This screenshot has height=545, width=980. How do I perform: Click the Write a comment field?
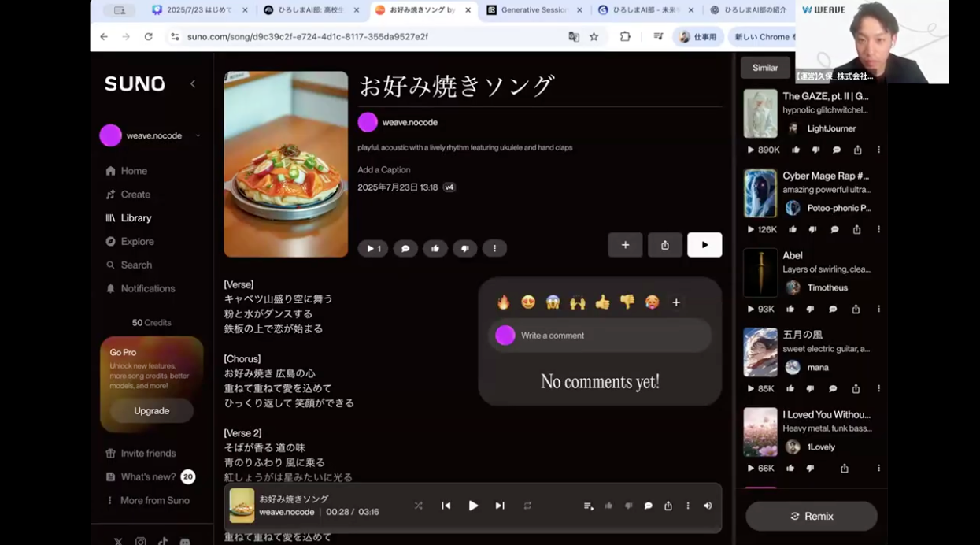[600, 336]
